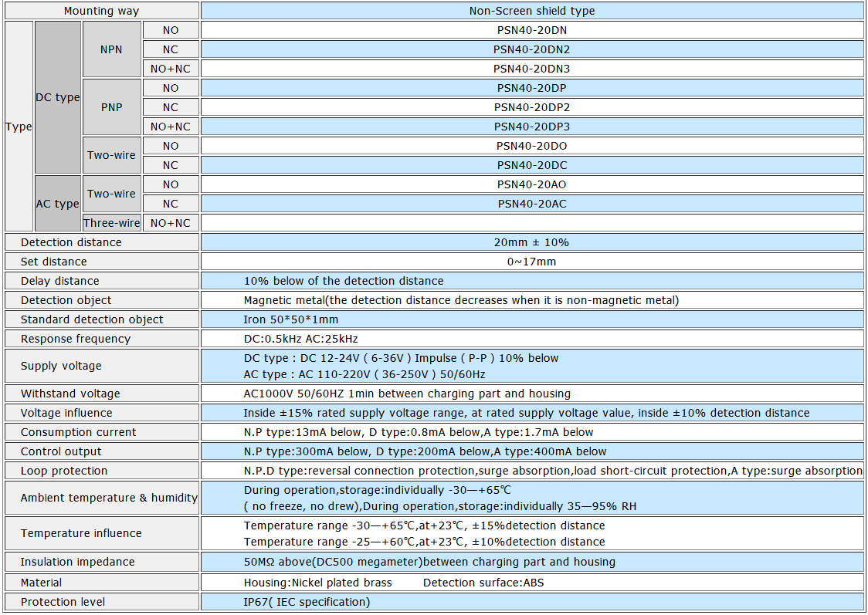Select the "Inside ±15% rated supply voltage" text
The image size is (868, 615).
tap(527, 413)
